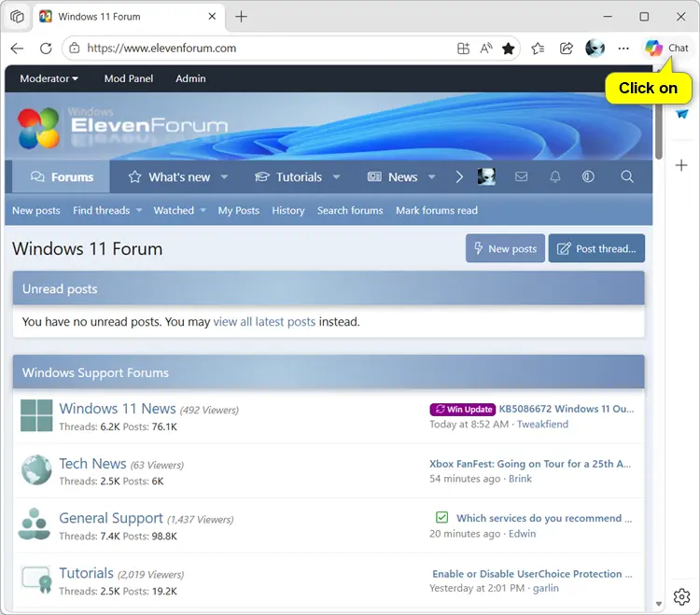Open sidebar settings gear icon
The width and height of the screenshot is (700, 615).
[681, 596]
